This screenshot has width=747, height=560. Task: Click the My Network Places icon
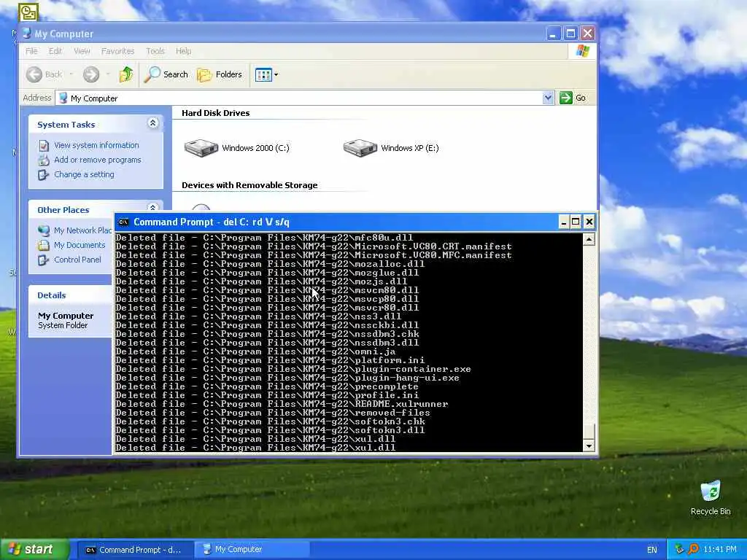click(x=44, y=230)
